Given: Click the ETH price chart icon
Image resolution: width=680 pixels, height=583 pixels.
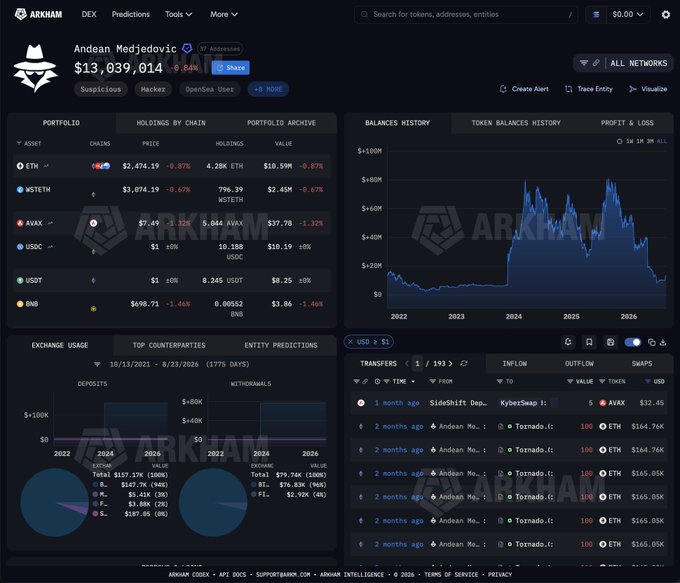Looking at the screenshot, I should point(46,166).
